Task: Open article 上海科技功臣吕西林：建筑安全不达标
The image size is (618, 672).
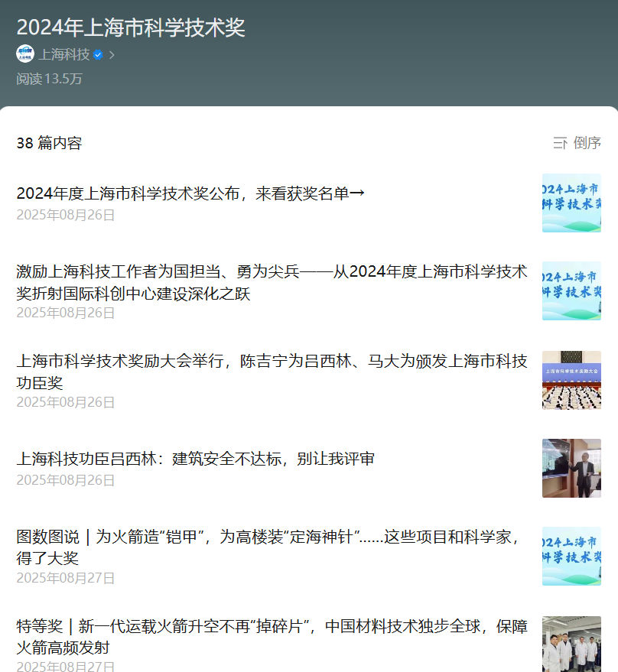Action: pos(196,459)
